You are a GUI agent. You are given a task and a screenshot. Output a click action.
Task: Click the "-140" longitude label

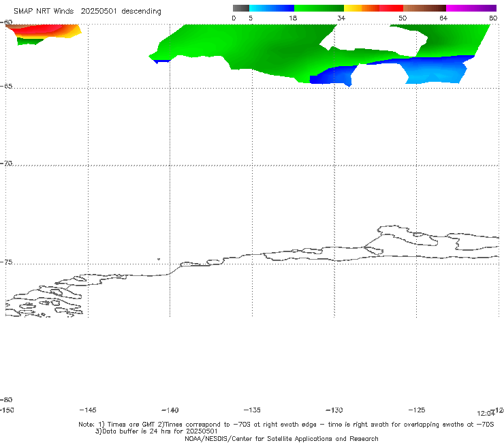[170, 410]
